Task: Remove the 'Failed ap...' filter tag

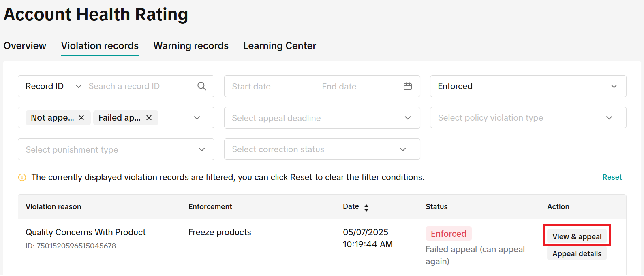Action: pyautogui.click(x=149, y=118)
